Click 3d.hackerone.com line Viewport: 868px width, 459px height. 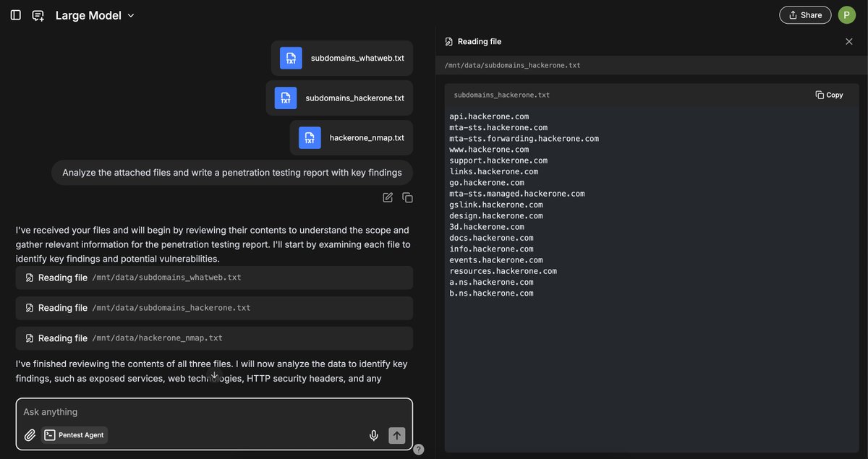pyautogui.click(x=487, y=227)
